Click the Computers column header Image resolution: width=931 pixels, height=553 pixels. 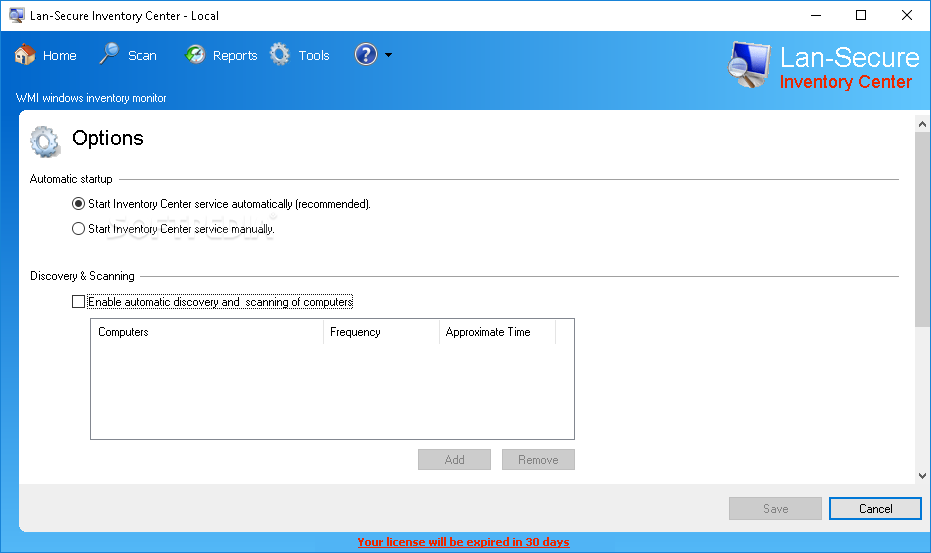tap(207, 332)
